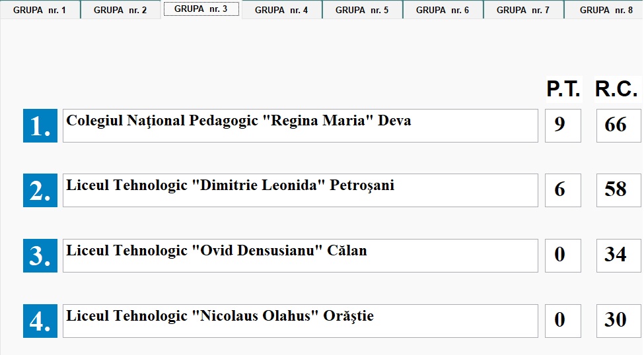Switch to the GRUPA nr. 1 tab

click(x=40, y=10)
